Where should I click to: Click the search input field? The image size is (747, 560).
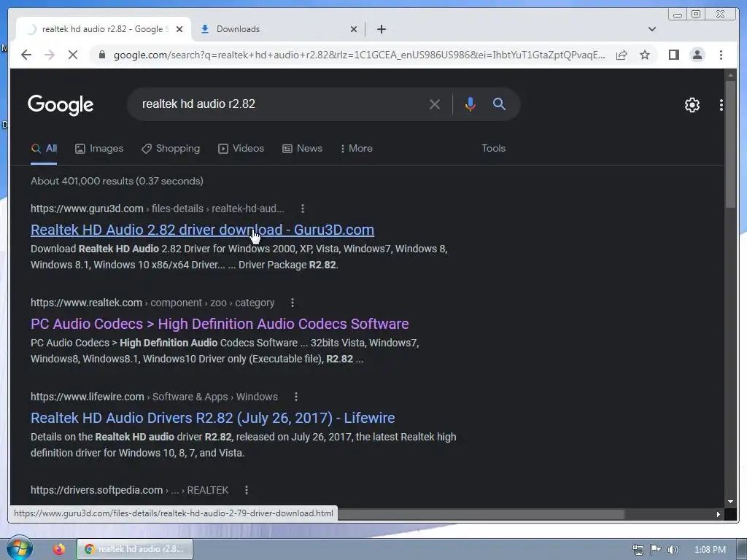[281, 104]
